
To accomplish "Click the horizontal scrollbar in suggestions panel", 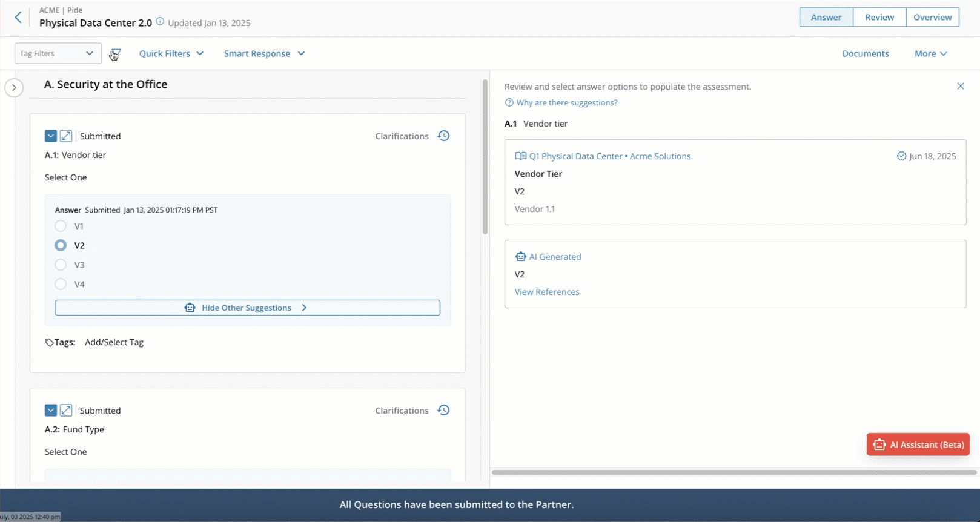I will (x=733, y=472).
